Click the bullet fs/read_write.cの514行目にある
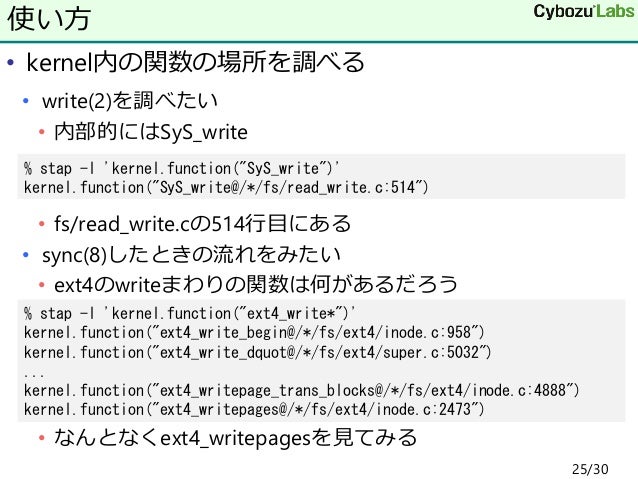 click(x=202, y=223)
